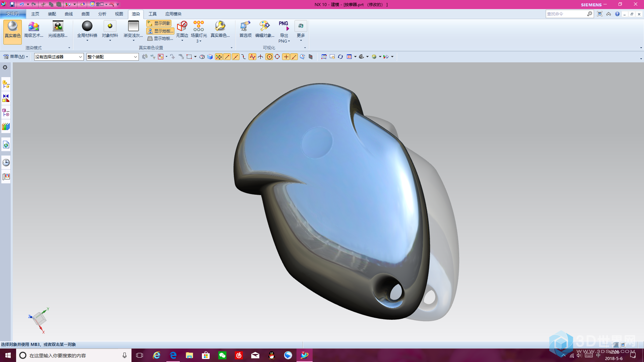Screen dimensions: 644x362
Task: Open the selection filter combo box
Action: tap(59, 57)
